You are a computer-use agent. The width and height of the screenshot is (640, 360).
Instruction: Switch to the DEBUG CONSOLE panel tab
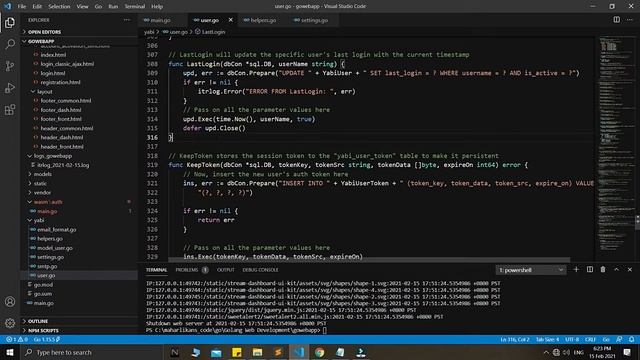click(260, 270)
